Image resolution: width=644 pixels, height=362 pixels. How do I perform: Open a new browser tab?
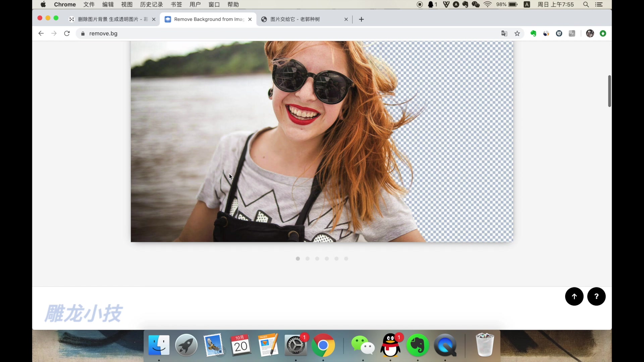pyautogui.click(x=361, y=19)
